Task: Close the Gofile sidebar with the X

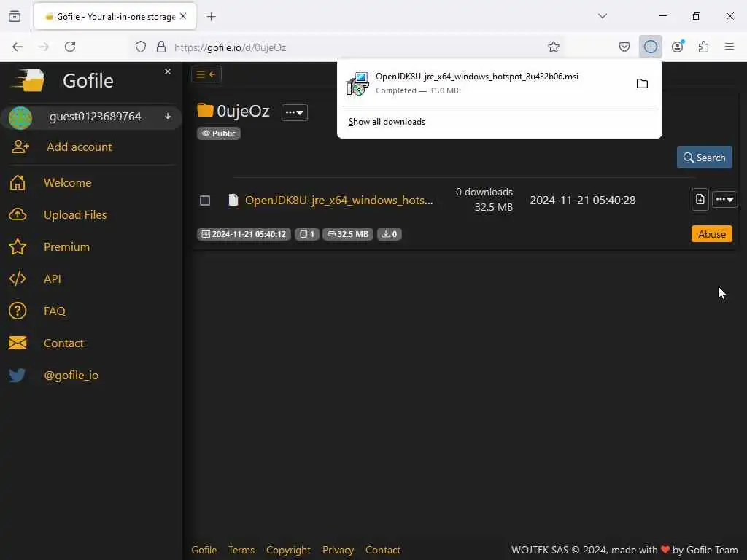Action: [168, 71]
